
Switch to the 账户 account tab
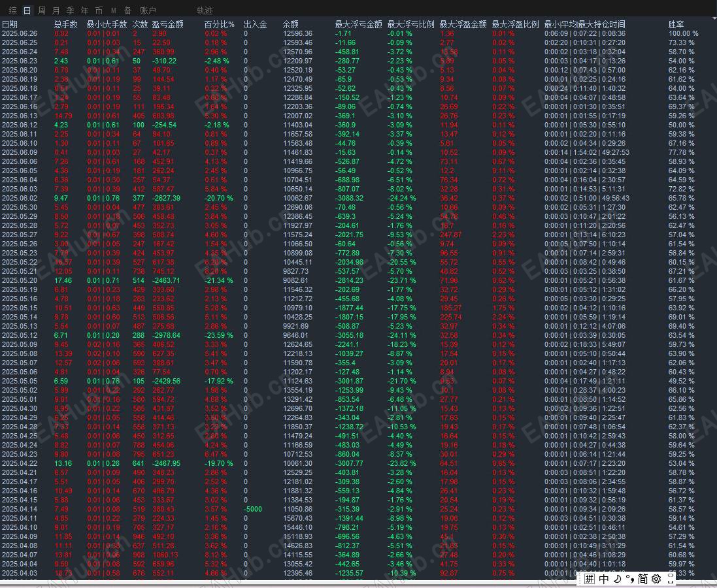(148, 10)
